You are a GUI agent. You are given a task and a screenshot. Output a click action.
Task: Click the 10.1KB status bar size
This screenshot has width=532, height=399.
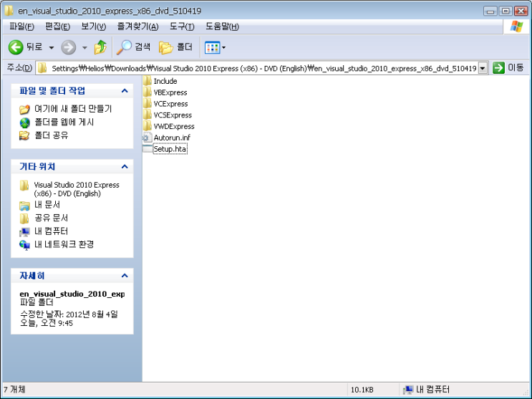click(x=362, y=390)
